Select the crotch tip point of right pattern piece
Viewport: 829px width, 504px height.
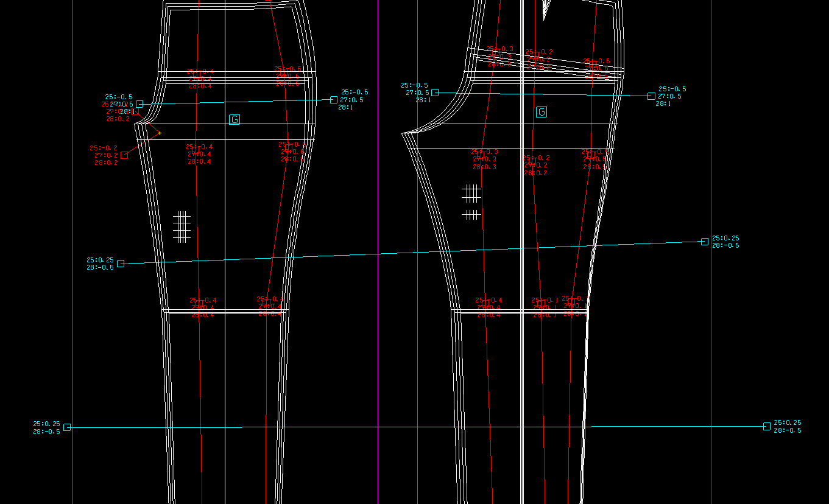[x=403, y=133]
